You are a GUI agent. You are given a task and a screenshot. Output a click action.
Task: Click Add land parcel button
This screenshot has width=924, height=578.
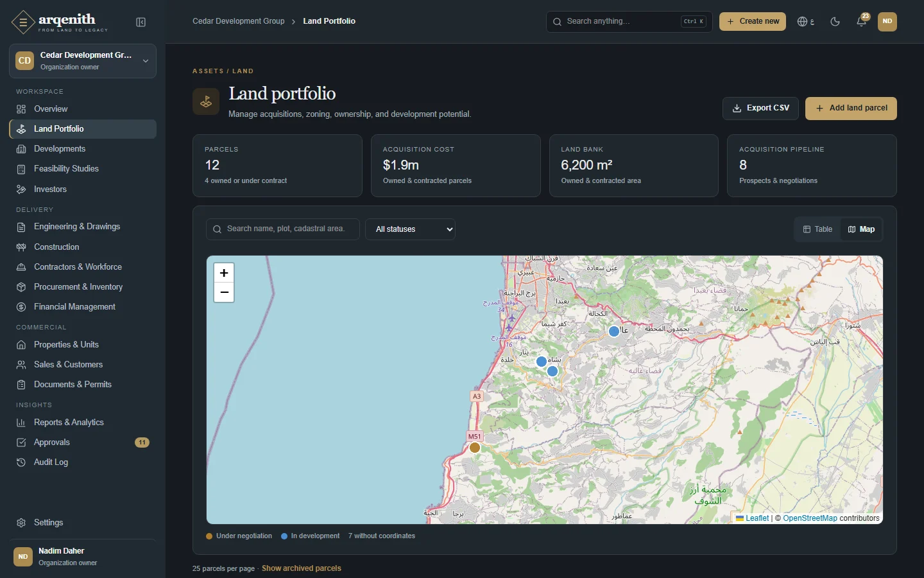pyautogui.click(x=851, y=109)
